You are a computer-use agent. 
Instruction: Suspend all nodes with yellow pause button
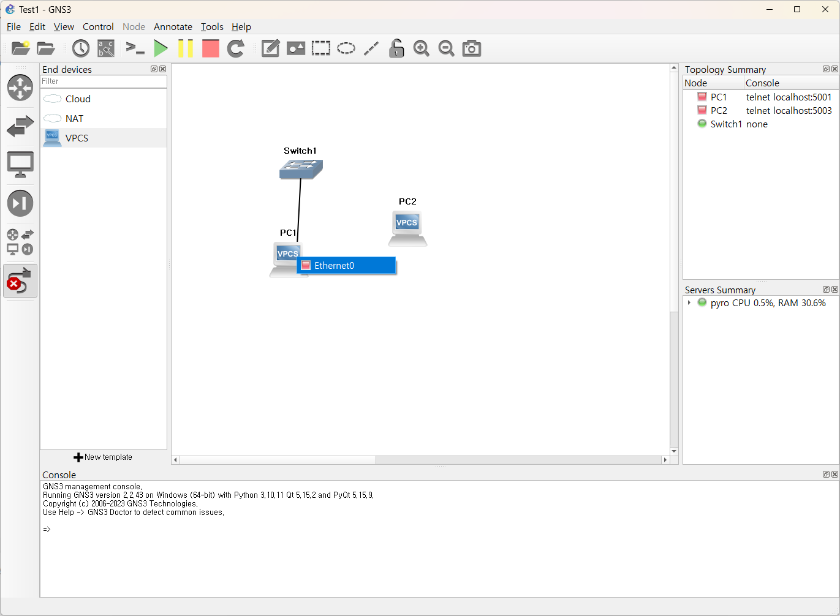tap(186, 48)
